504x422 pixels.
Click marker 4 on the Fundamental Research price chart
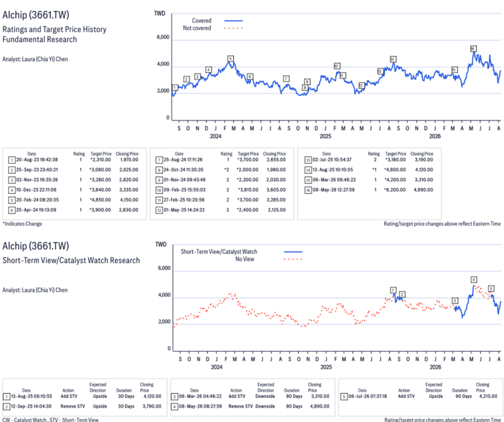[x=208, y=70]
